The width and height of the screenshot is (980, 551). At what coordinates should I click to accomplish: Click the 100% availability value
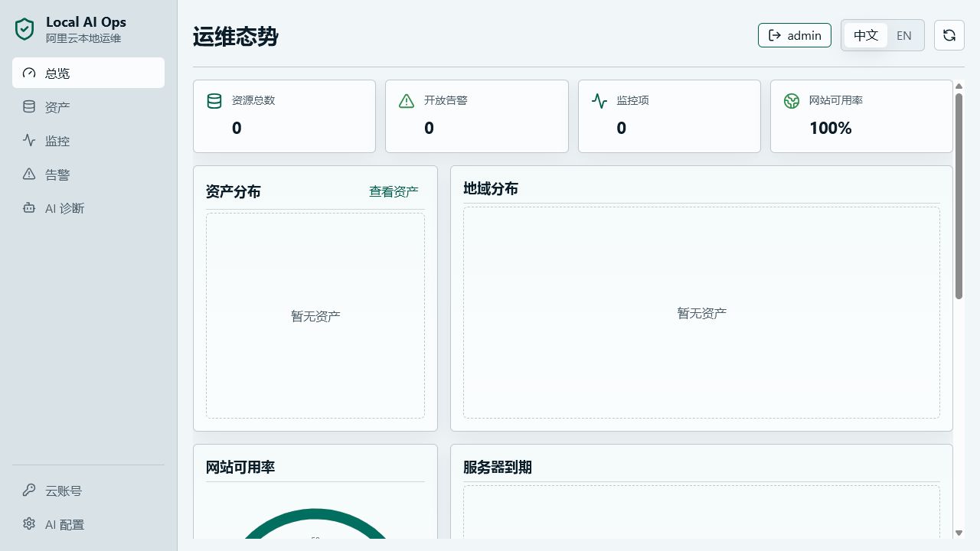point(831,128)
